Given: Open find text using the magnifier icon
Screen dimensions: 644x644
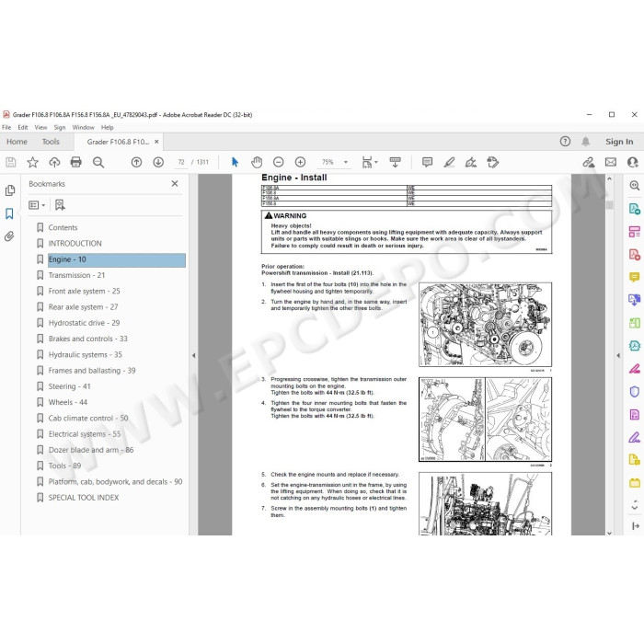Looking at the screenshot, I should pyautogui.click(x=98, y=162).
